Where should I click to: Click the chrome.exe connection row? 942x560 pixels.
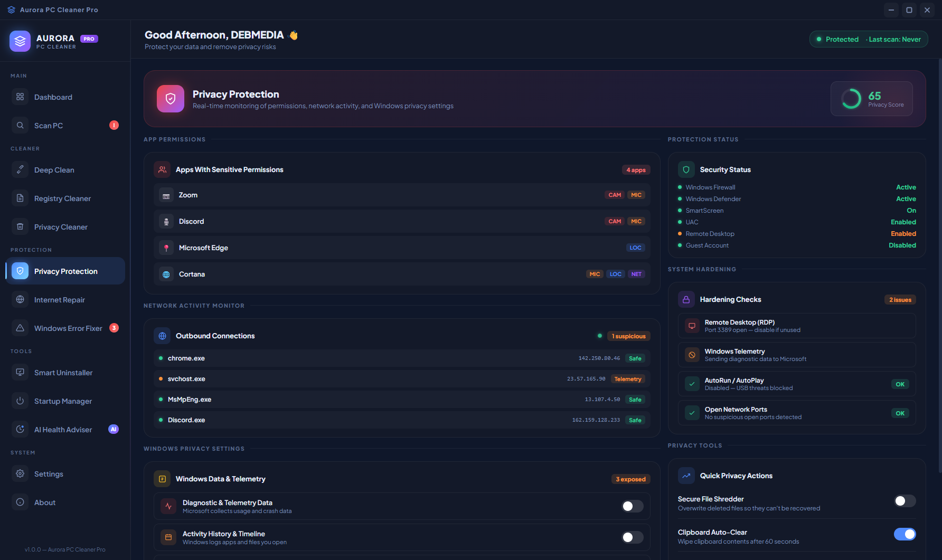pos(402,358)
